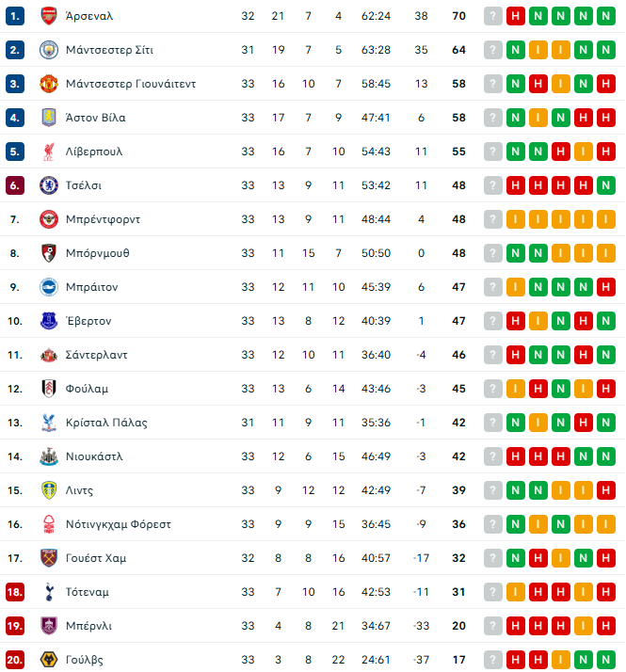Click Manchester City's first green 'N' form badge
Viewport: 626px width, 672px height.
[516, 50]
